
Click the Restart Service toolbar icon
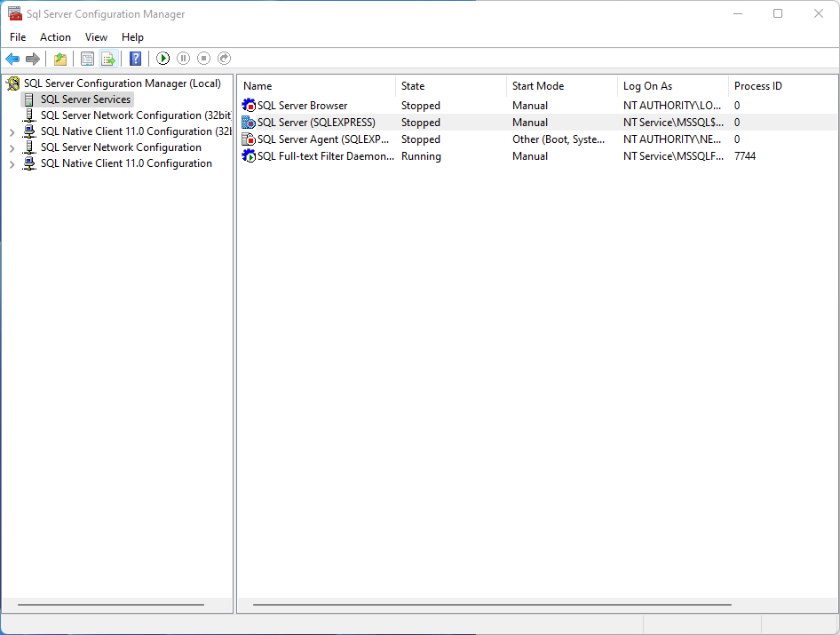(224, 59)
